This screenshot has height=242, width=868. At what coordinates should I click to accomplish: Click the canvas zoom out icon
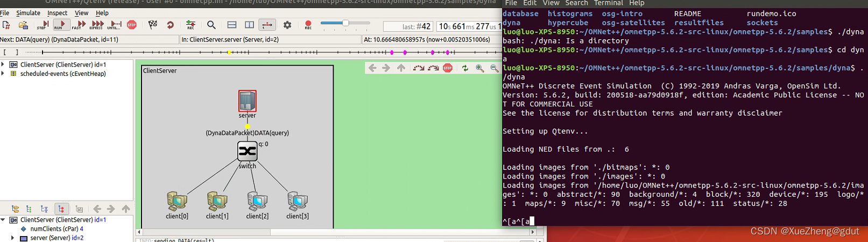tap(495, 68)
